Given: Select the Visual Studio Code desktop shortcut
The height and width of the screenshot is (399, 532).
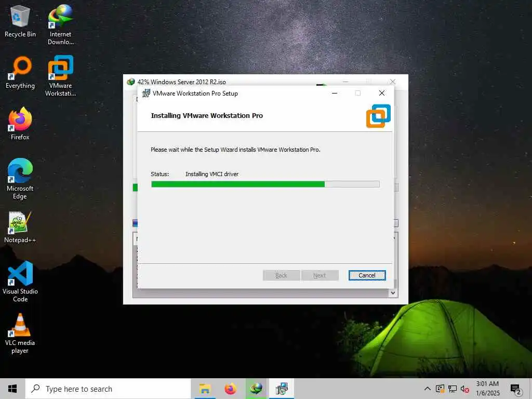Looking at the screenshot, I should (20, 281).
